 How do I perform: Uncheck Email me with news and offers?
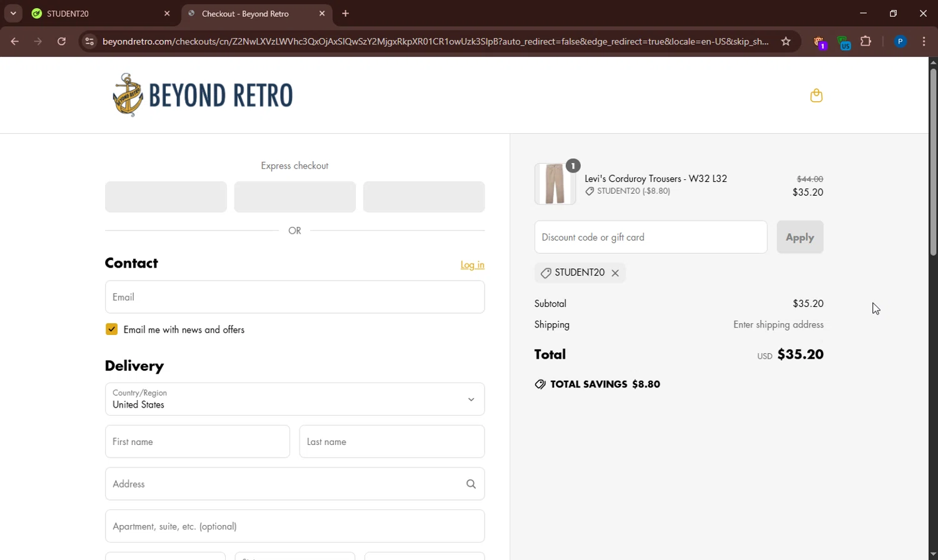click(x=111, y=329)
